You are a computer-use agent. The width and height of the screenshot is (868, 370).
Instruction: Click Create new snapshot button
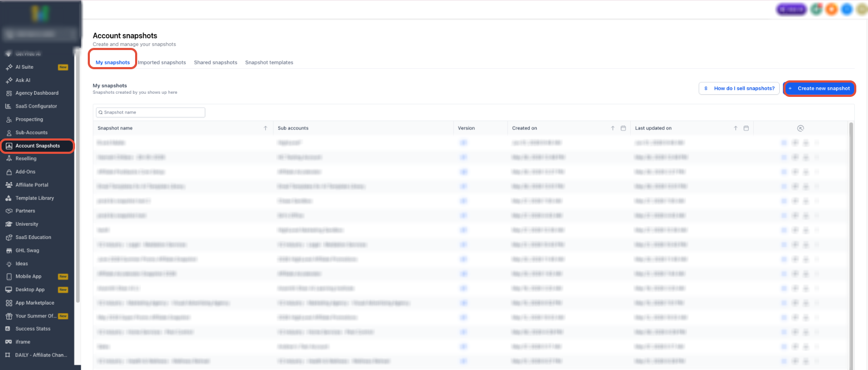(x=820, y=88)
